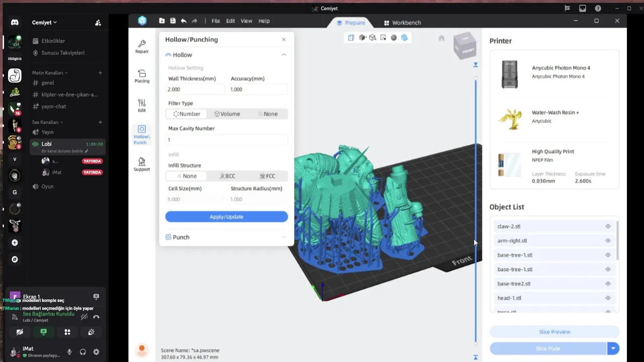Open the File menu
The width and height of the screenshot is (644, 362).
click(216, 21)
